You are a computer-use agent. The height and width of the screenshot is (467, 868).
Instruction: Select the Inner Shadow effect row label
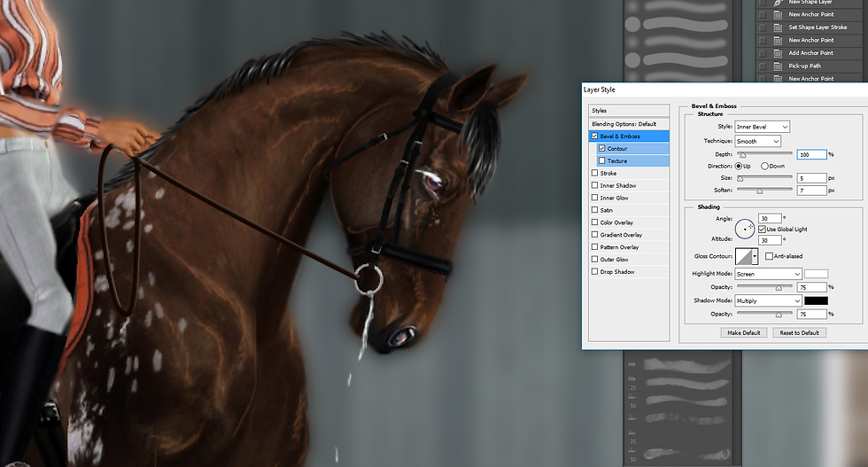coord(618,185)
